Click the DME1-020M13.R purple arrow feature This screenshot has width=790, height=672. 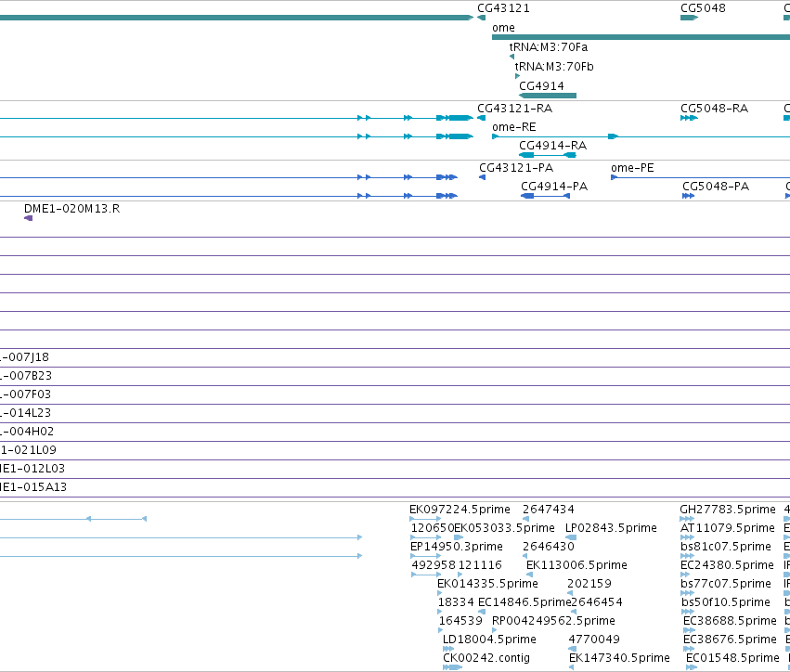click(28, 218)
